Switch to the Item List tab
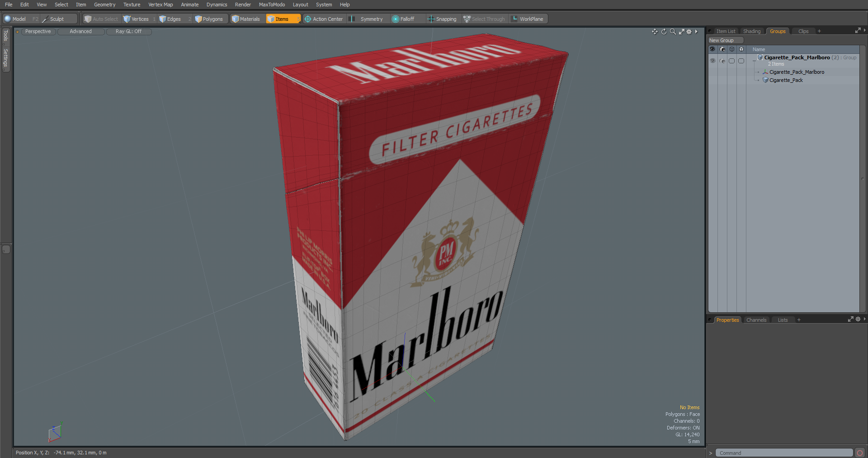Image resolution: width=868 pixels, height=458 pixels. click(x=726, y=31)
